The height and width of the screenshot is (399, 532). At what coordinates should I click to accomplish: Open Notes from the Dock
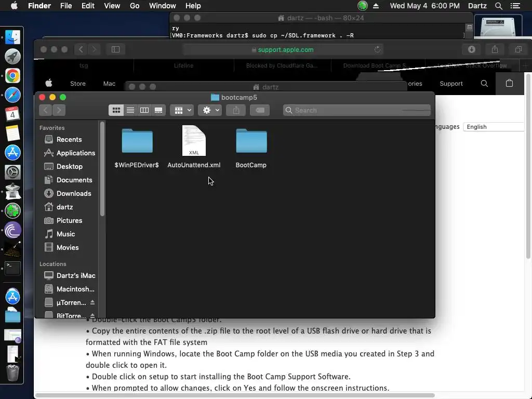click(x=12, y=134)
